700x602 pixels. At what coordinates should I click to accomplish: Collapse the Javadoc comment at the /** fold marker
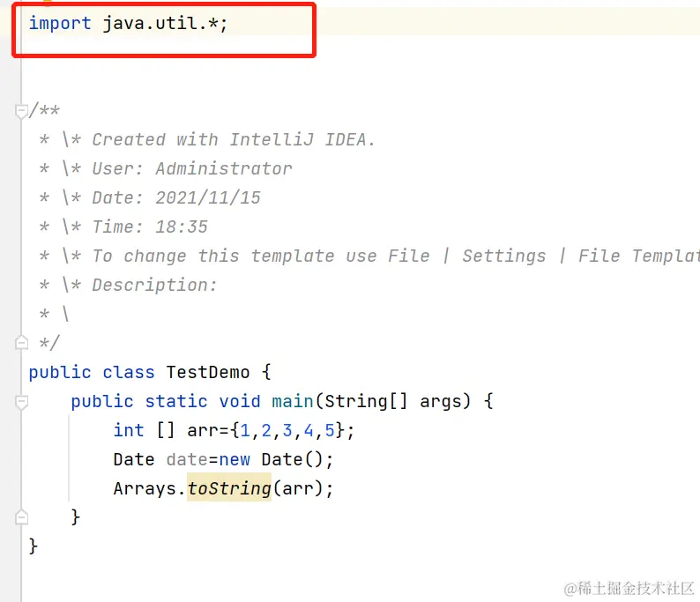21,111
